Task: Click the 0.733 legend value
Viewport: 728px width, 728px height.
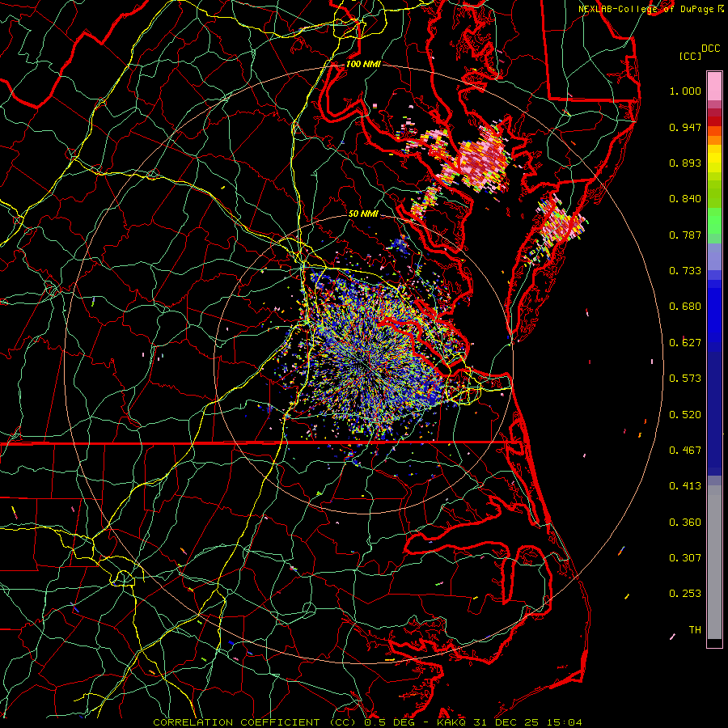Action: pos(685,271)
